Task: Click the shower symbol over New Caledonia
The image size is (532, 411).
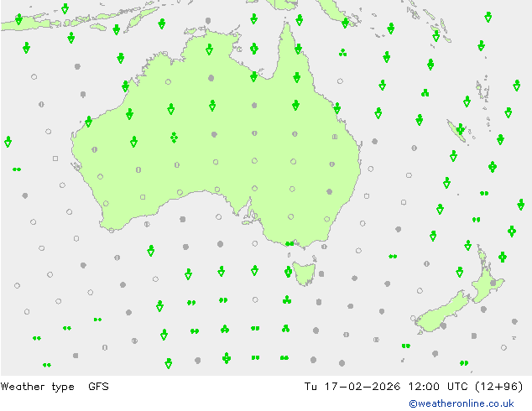Action: [461, 129]
